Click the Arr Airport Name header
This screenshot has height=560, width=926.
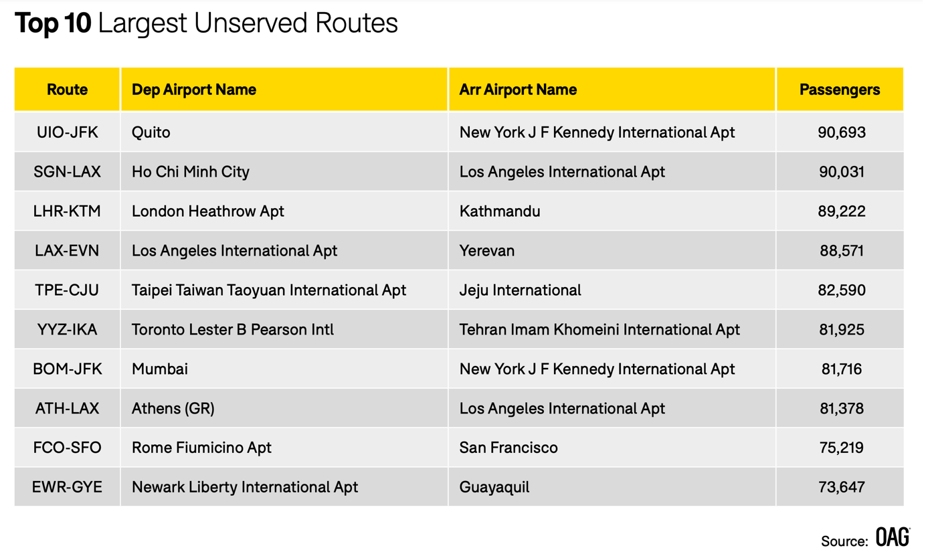[x=518, y=90]
